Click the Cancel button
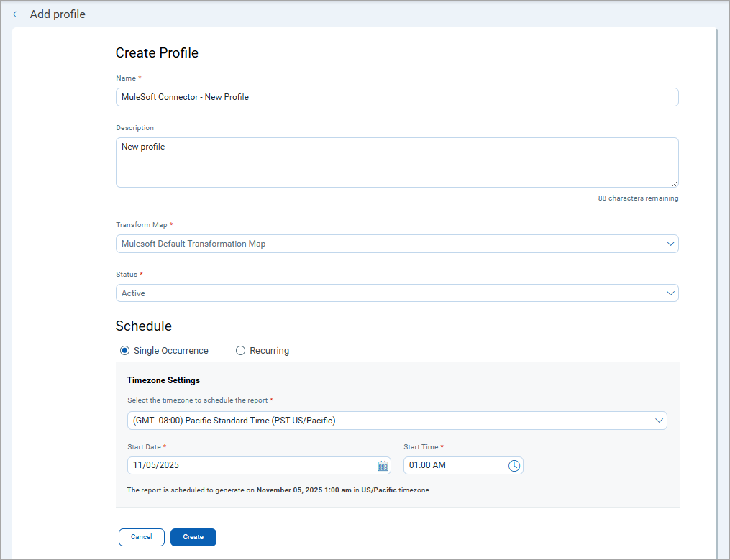The image size is (730, 560). click(141, 537)
